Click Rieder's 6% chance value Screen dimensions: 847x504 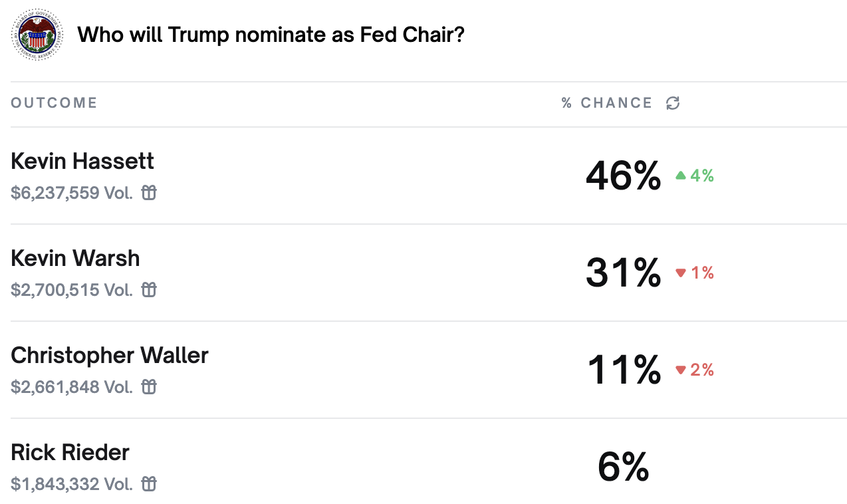point(623,467)
